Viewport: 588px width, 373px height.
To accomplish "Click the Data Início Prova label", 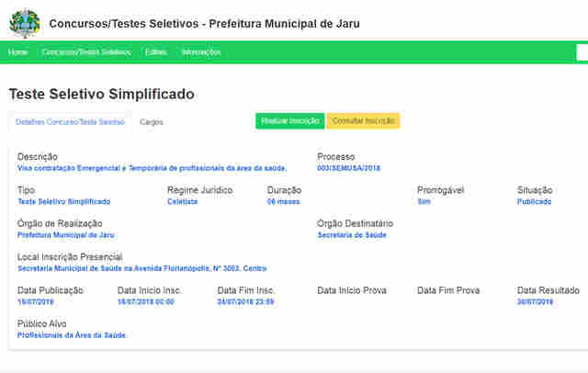I will pos(352,290).
